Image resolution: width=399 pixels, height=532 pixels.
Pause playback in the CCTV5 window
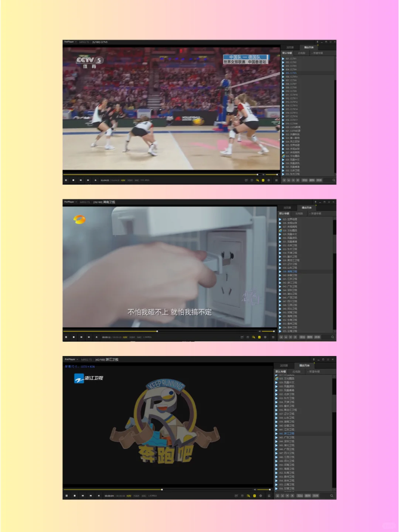(x=66, y=180)
